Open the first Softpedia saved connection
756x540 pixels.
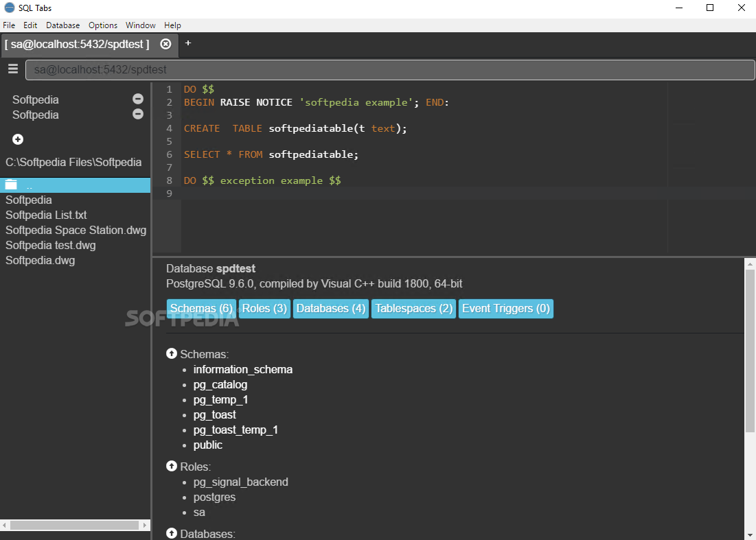tap(36, 99)
